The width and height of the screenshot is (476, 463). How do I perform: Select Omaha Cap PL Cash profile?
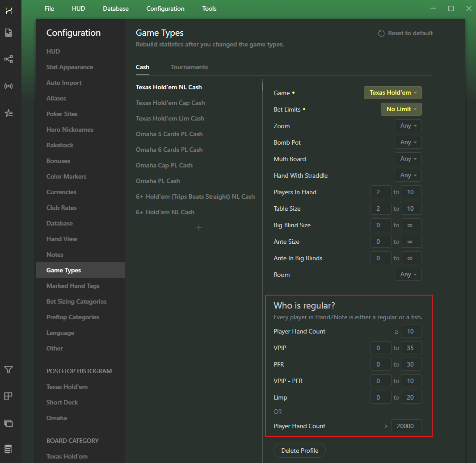[164, 165]
